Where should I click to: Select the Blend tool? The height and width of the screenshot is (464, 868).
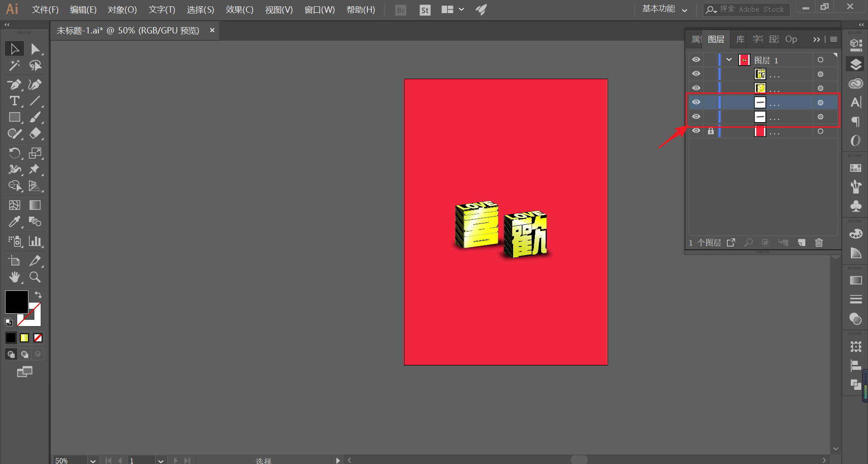tap(35, 222)
